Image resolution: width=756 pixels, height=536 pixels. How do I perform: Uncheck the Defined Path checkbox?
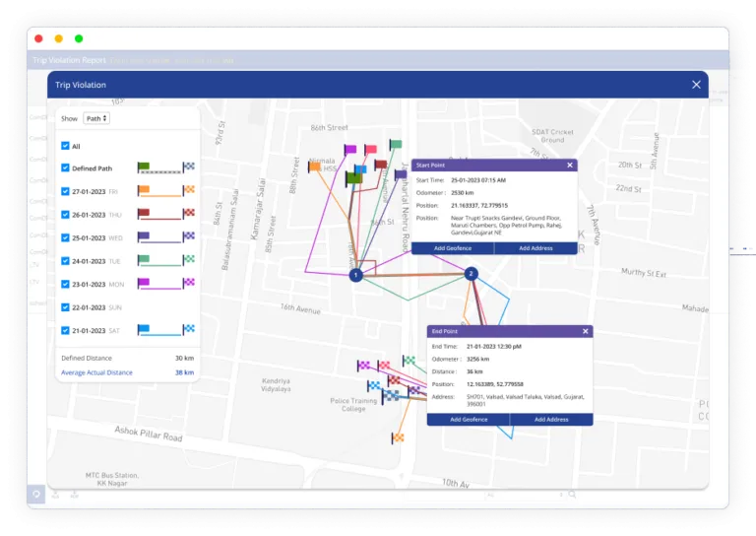point(65,168)
